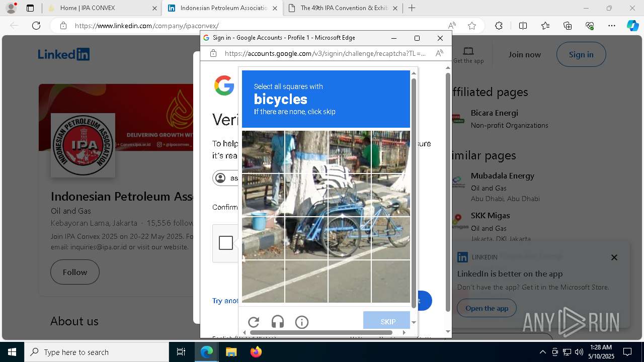Open Task View on the taskbar

pyautogui.click(x=181, y=352)
